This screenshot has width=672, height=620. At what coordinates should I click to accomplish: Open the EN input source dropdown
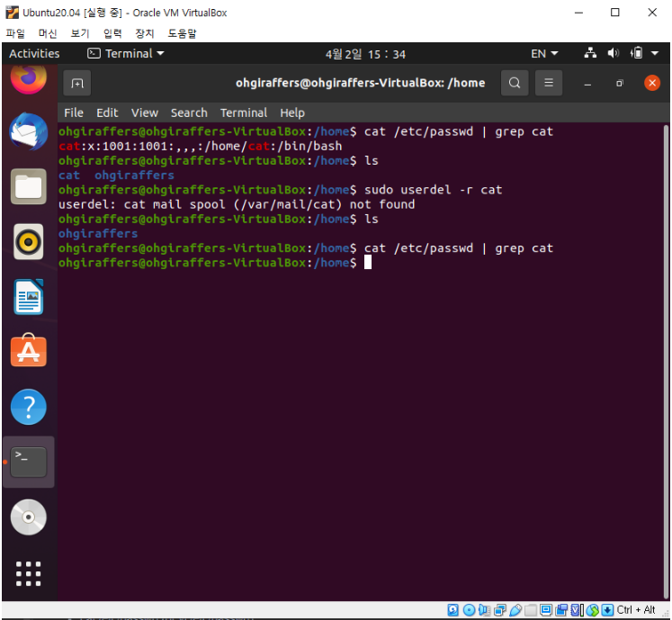pos(544,54)
